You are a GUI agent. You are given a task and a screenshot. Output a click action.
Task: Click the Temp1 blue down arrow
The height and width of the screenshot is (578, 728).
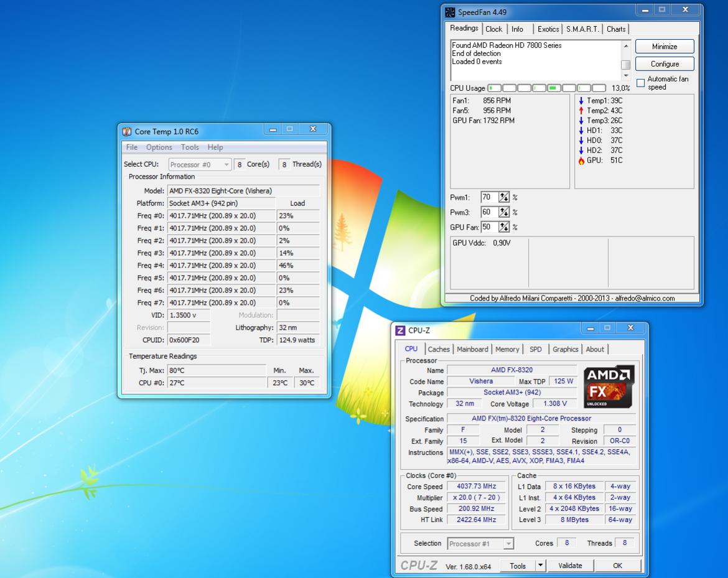click(x=581, y=101)
